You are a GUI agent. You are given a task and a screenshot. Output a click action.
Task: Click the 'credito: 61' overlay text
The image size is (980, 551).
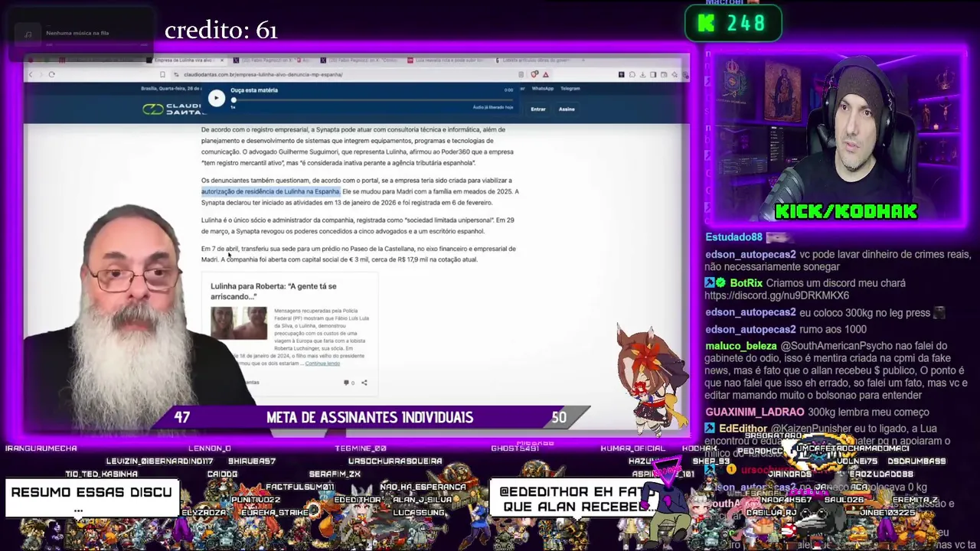tap(220, 31)
